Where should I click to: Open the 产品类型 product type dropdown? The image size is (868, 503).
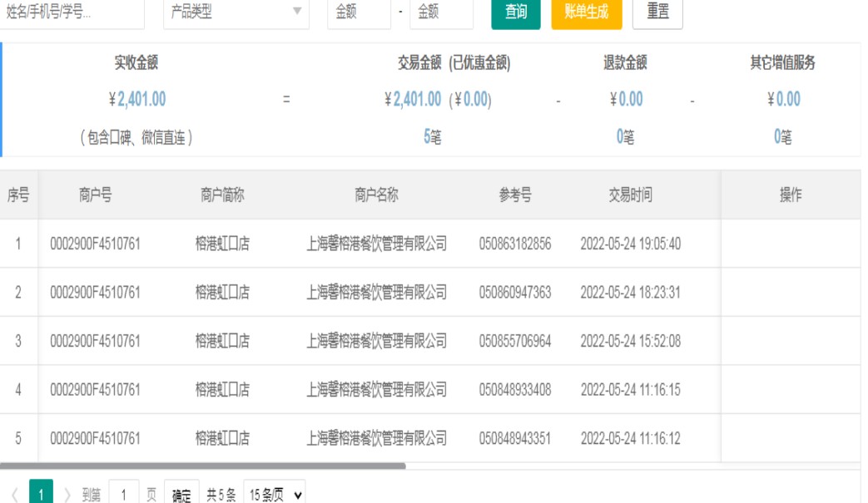236,12
